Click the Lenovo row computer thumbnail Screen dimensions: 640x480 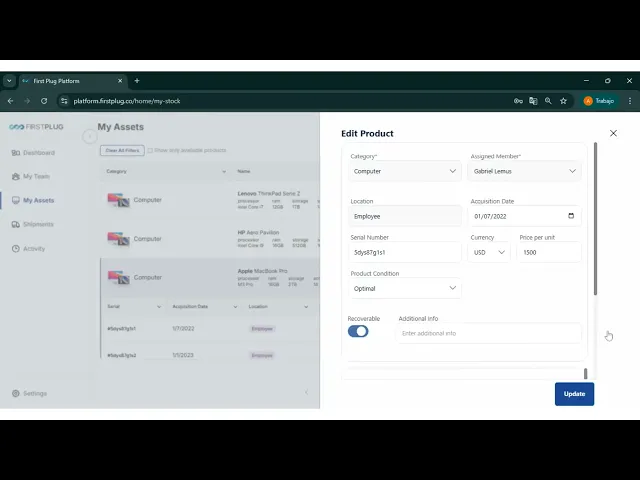pyautogui.click(x=118, y=200)
